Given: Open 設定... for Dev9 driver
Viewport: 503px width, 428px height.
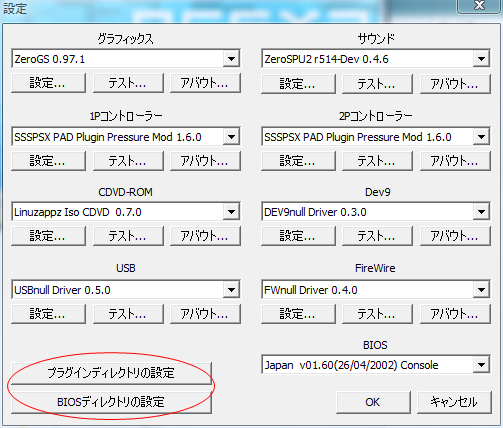Looking at the screenshot, I should coord(298,236).
